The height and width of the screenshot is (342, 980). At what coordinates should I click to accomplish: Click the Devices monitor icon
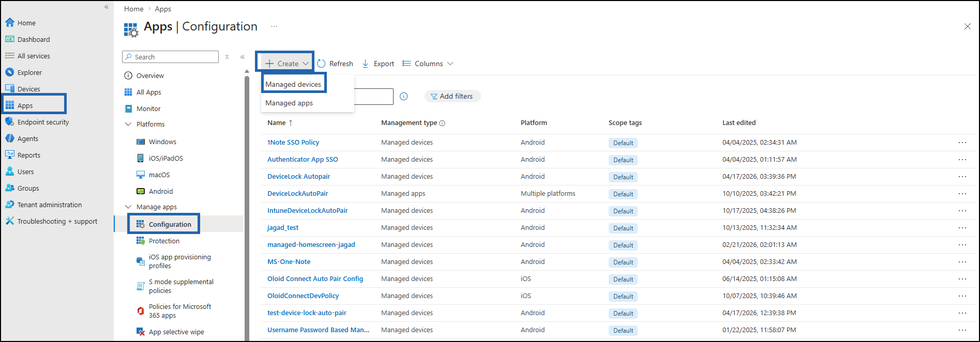10,89
